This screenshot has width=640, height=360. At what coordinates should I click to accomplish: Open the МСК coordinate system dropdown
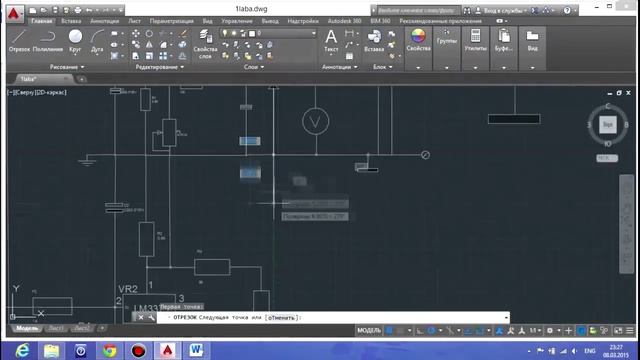tap(607, 158)
